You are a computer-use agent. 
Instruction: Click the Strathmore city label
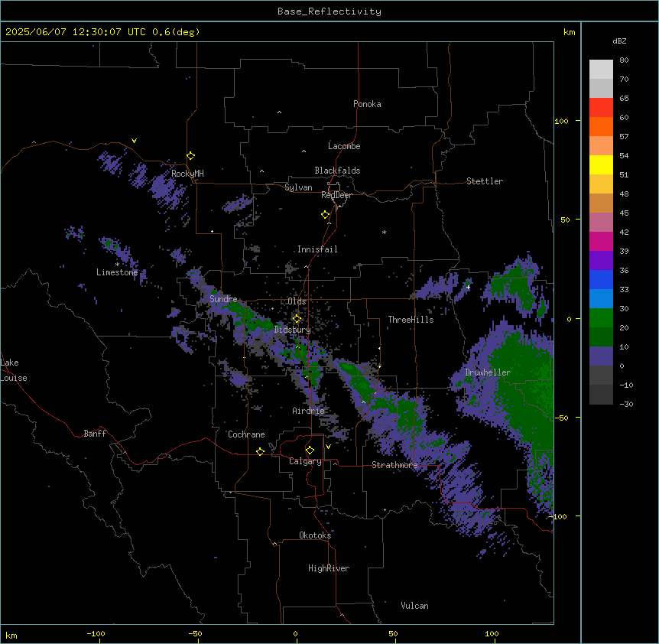(x=394, y=465)
